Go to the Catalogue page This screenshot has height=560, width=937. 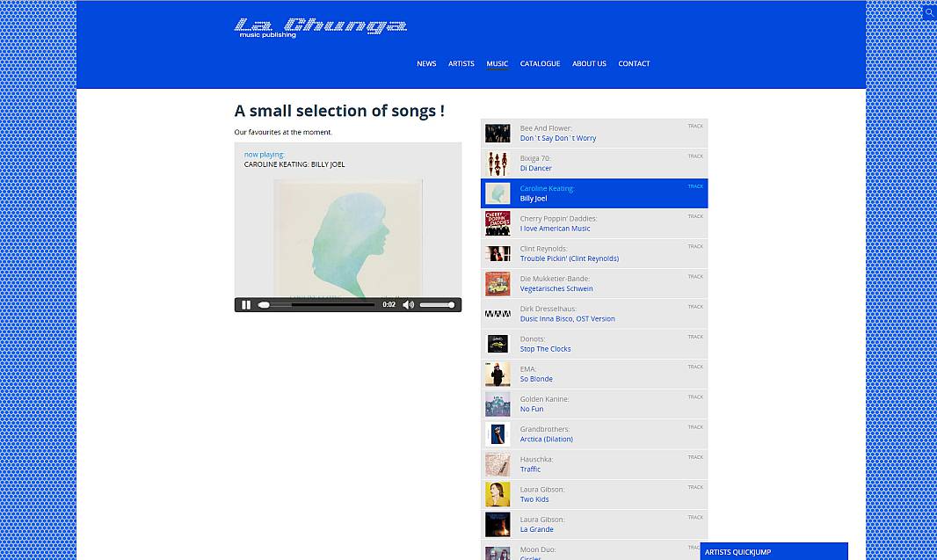[x=541, y=63]
